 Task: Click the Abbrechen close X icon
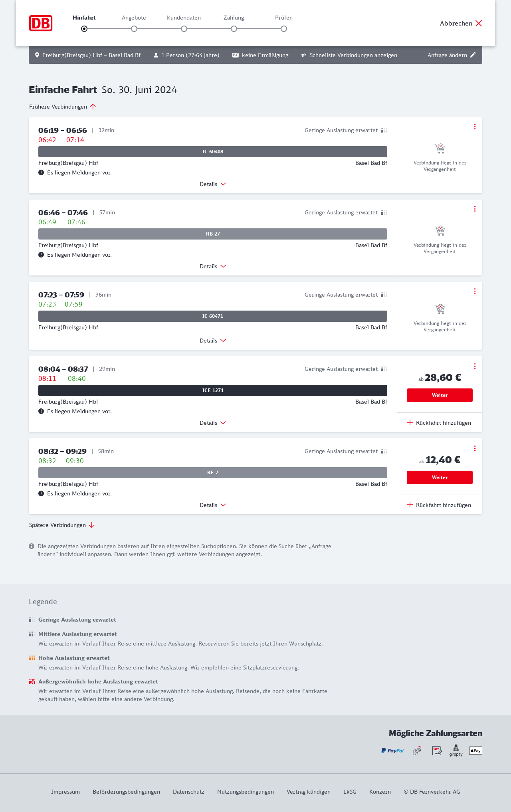(x=479, y=23)
